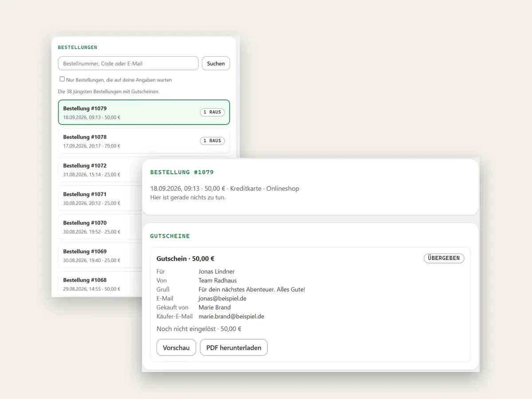Click the BESTELLUNG #1079 detail heading
This screenshot has width=532, height=399.
(x=182, y=172)
